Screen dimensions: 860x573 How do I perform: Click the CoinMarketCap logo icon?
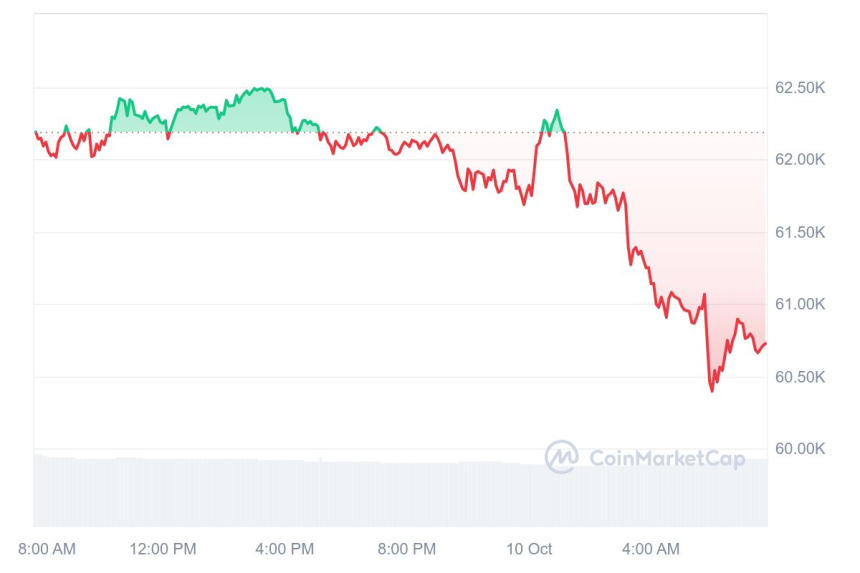coord(561,457)
